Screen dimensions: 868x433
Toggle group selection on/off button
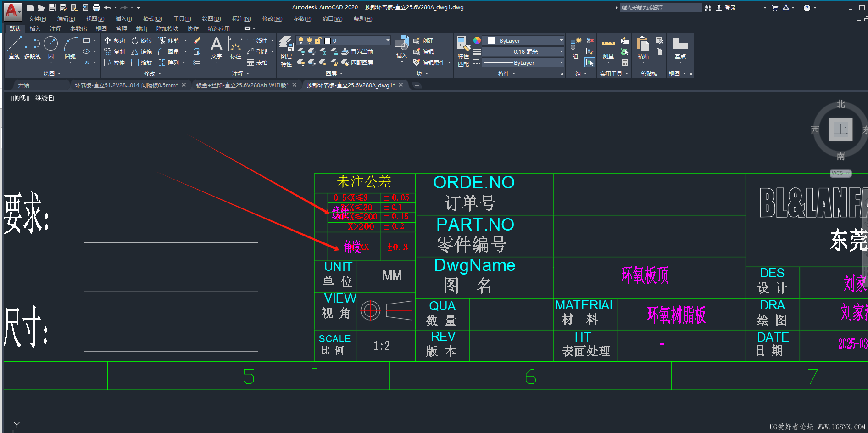(590, 62)
